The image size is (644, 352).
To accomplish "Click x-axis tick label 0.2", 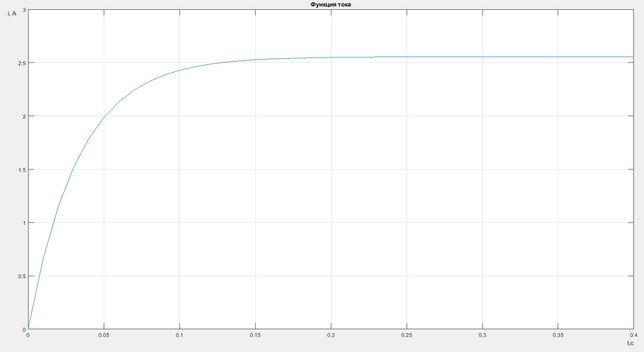I will pos(331,335).
